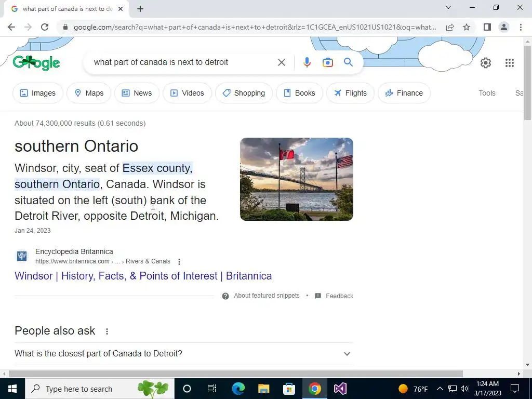Switch to Shopping results
This screenshot has height=399, width=532.
[x=244, y=93]
